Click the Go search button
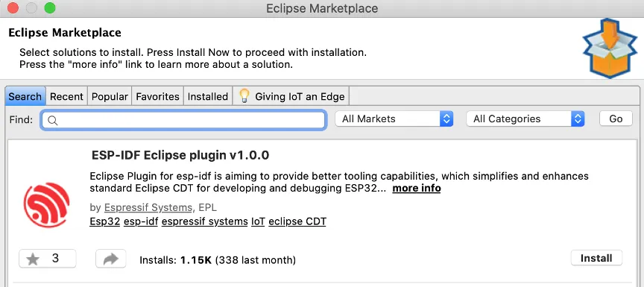 tap(616, 119)
